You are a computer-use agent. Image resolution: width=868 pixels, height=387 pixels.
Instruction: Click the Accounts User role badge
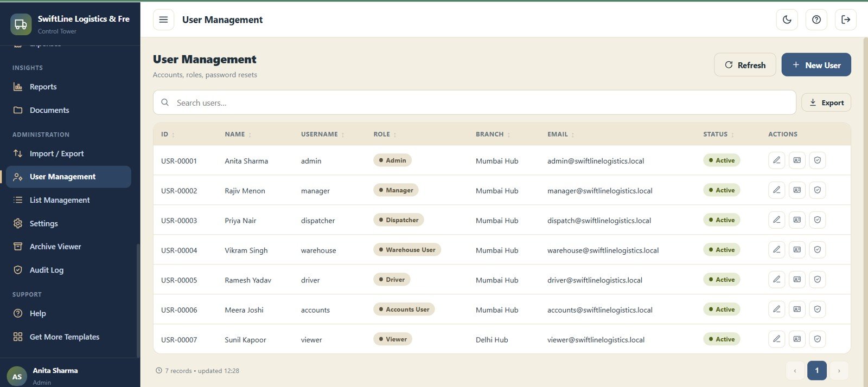point(404,309)
